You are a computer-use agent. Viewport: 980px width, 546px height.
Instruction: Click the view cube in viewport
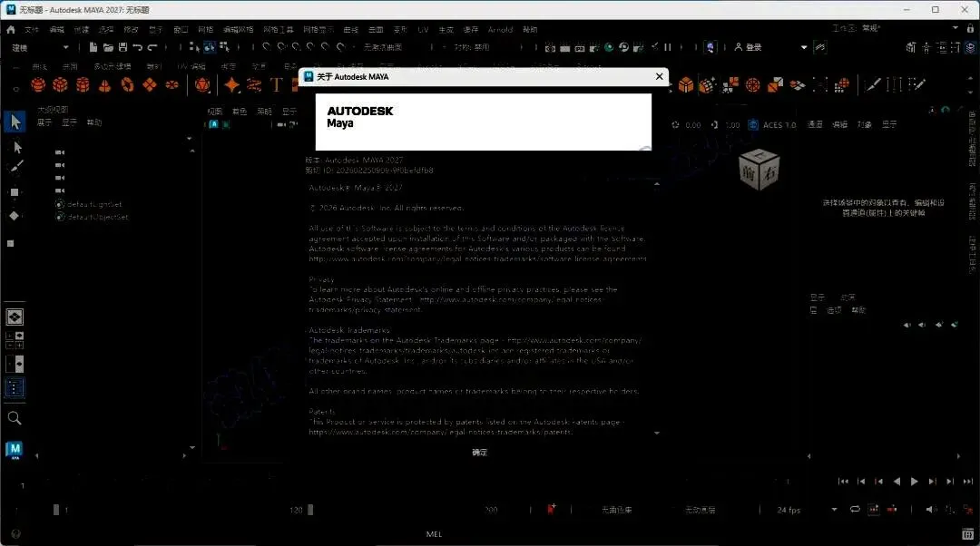(x=759, y=170)
